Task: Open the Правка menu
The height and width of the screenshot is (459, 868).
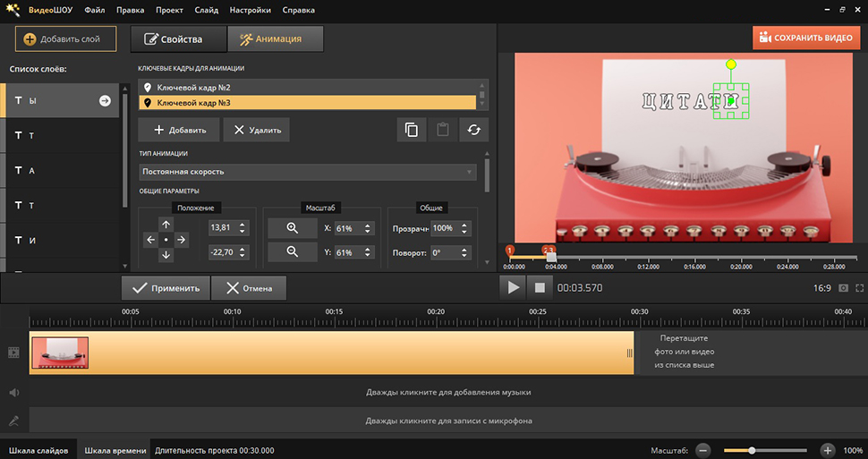Action: pos(131,10)
